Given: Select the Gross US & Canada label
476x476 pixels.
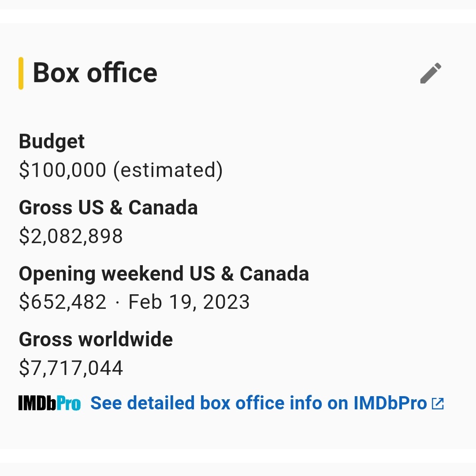Looking at the screenshot, I should pos(108,207).
